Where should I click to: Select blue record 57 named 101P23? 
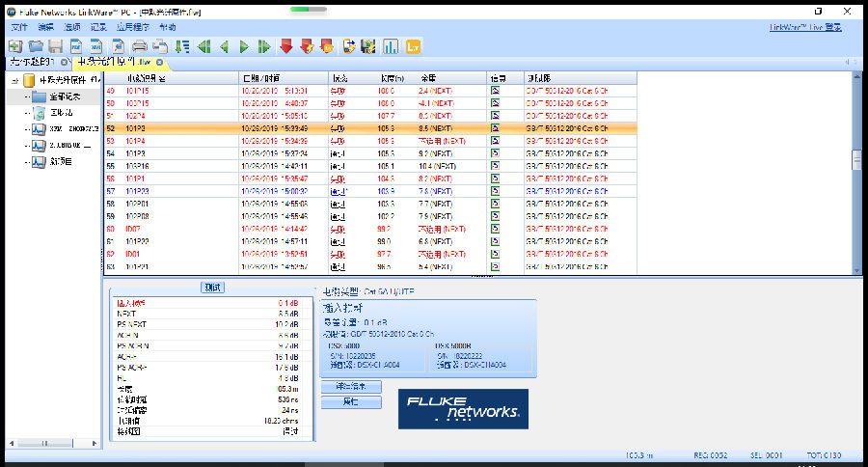pyautogui.click(x=370, y=191)
